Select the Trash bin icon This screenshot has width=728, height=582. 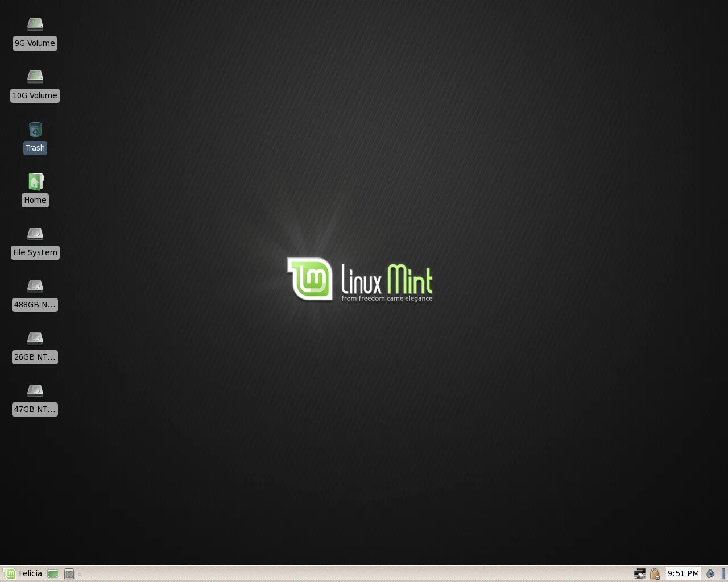click(35, 129)
